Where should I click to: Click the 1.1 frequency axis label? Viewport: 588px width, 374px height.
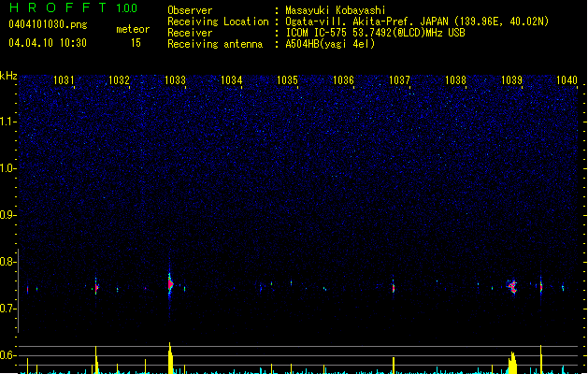(x=8, y=122)
